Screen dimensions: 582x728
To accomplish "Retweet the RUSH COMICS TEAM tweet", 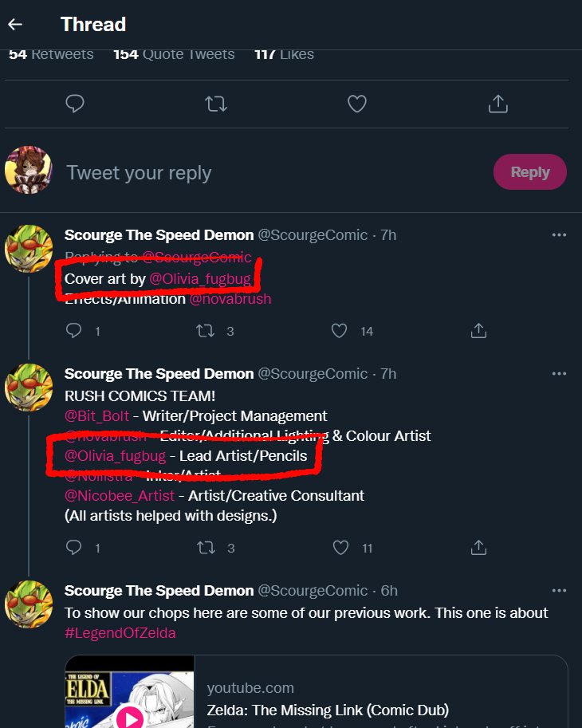I will pyautogui.click(x=206, y=548).
